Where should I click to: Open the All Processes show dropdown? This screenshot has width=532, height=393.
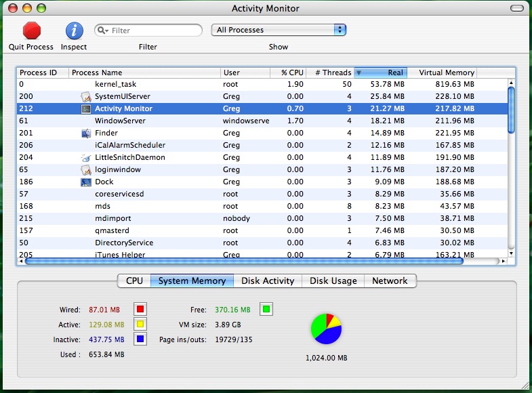pos(279,30)
